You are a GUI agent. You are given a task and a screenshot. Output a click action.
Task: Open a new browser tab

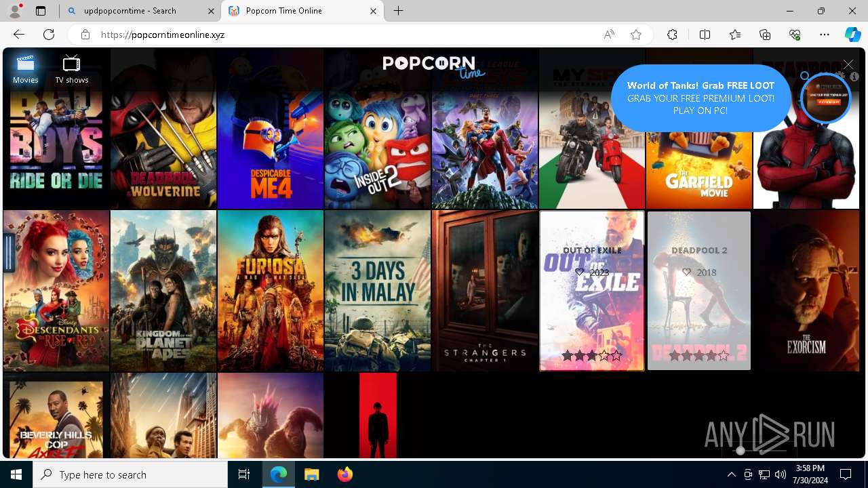399,11
